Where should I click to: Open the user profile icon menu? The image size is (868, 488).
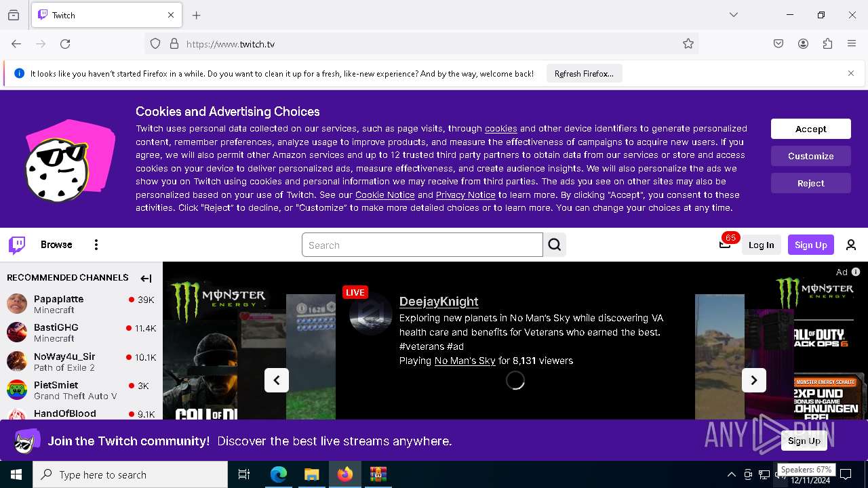(851, 245)
